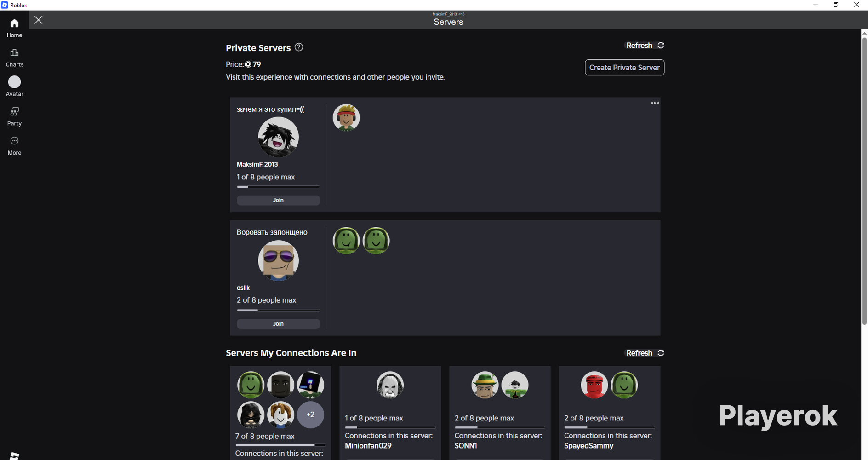
Task: Open the More menu in the sidebar
Action: pos(14,146)
